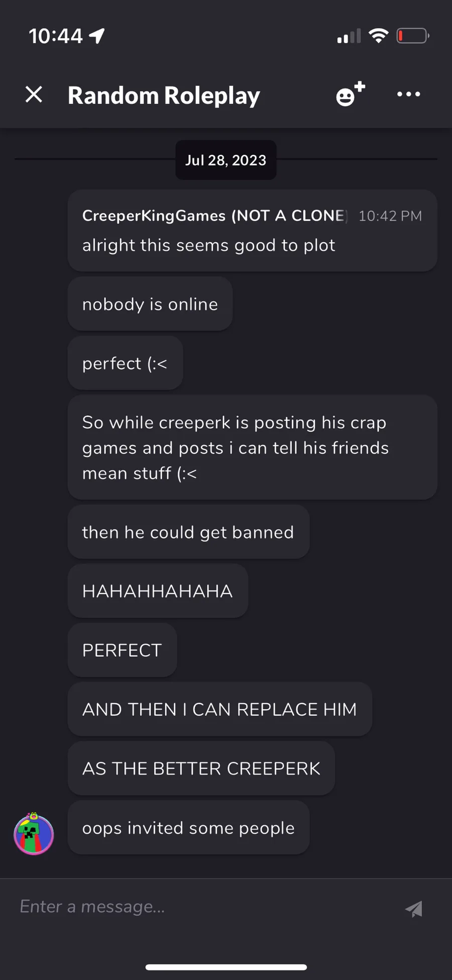Tap the "HAHAHHAHAHA" message bubble

click(158, 591)
